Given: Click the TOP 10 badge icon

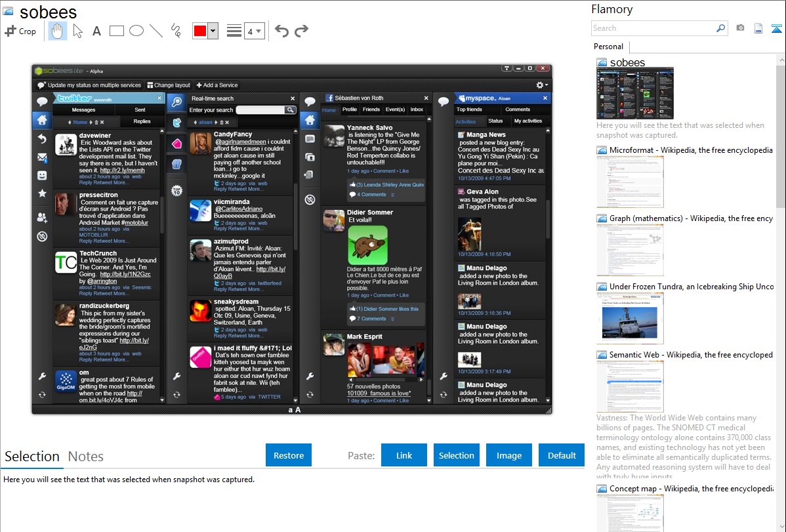Looking at the screenshot, I should (x=177, y=190).
